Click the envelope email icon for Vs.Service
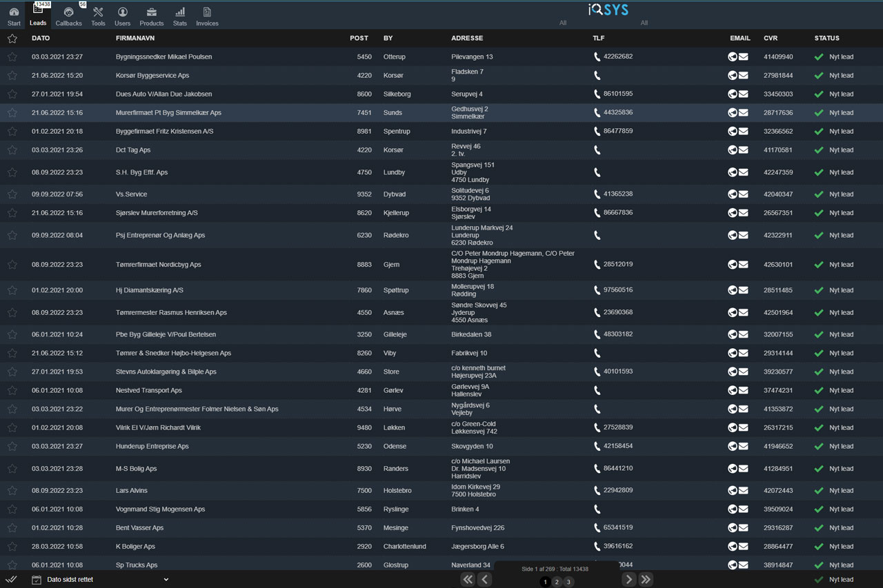The height and width of the screenshot is (588, 883). pos(744,194)
